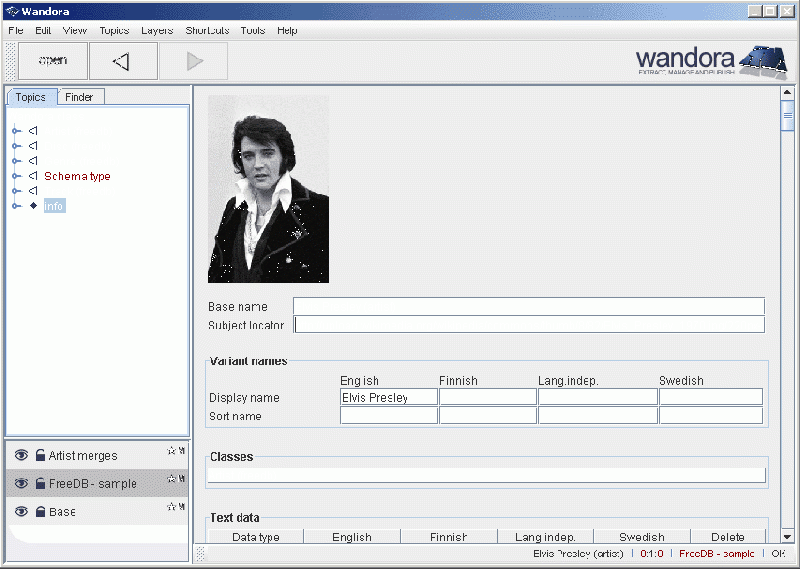Click the vertical scrollbar in topic panel

(x=787, y=300)
